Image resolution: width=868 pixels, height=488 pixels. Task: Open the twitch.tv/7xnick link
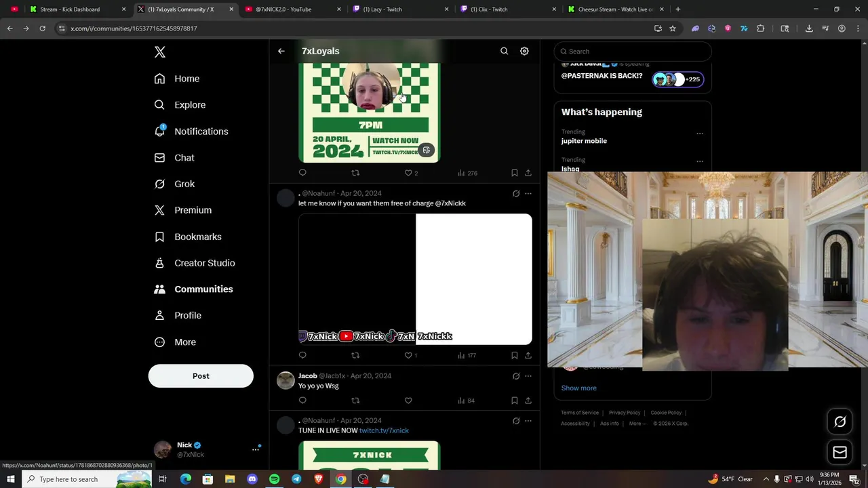click(x=384, y=430)
